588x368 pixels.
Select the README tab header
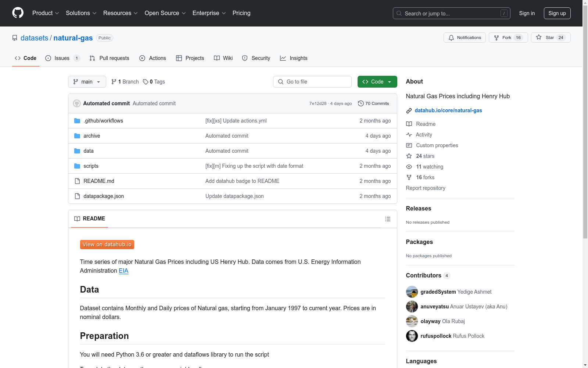click(90, 219)
